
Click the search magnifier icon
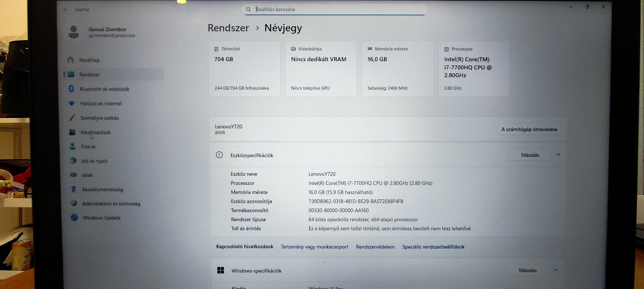pyautogui.click(x=248, y=9)
